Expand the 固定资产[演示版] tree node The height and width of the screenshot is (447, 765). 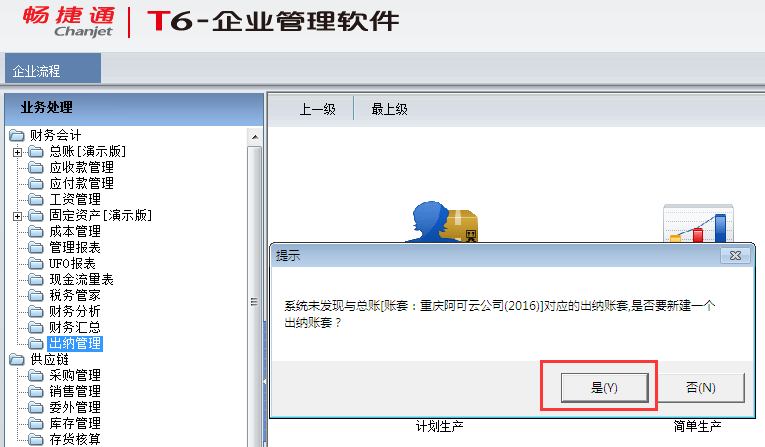point(18,216)
